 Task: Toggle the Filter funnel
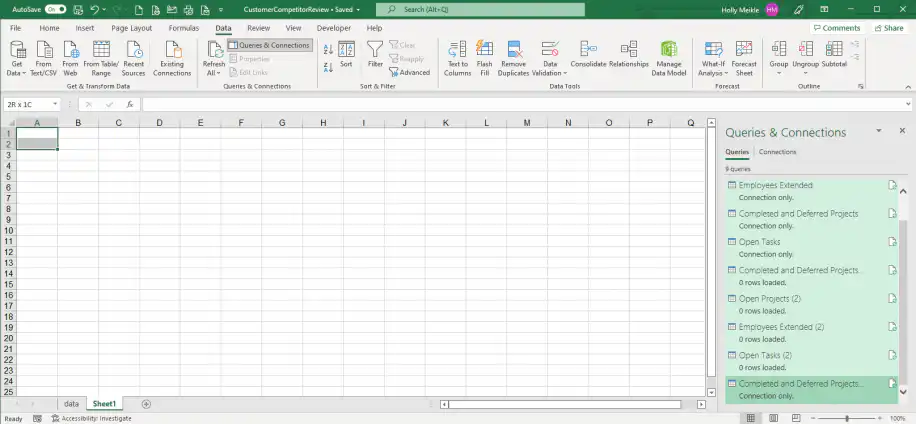375,55
